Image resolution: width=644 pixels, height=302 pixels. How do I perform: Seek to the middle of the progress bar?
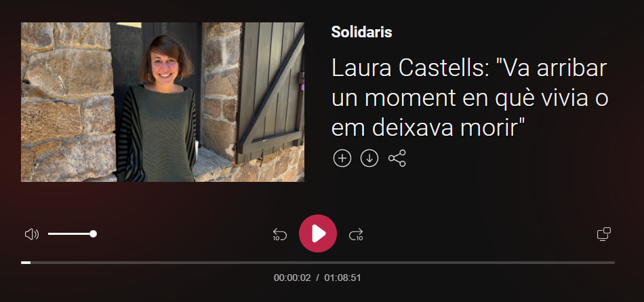(x=318, y=263)
